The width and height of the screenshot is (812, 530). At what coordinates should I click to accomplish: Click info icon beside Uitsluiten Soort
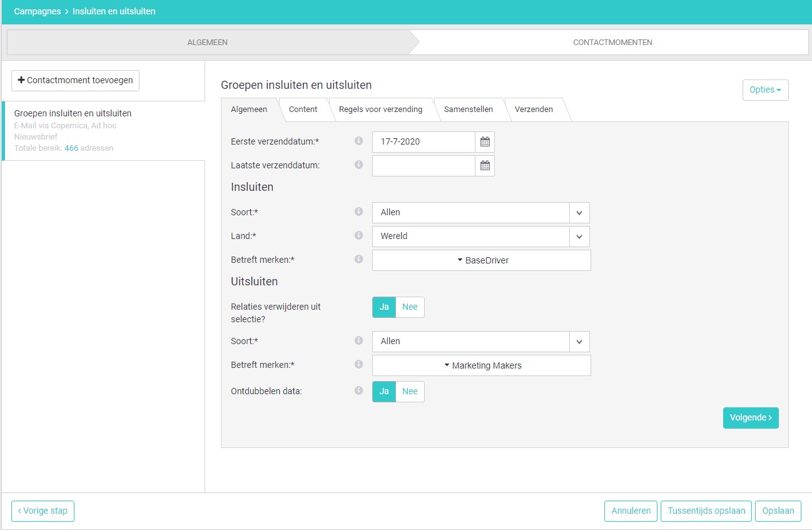point(358,340)
